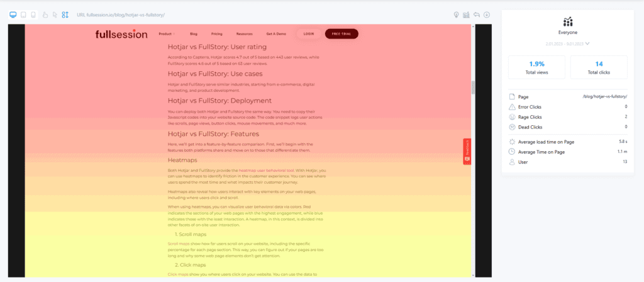Select the scroll map icon
This screenshot has height=282, width=644.
click(64, 14)
